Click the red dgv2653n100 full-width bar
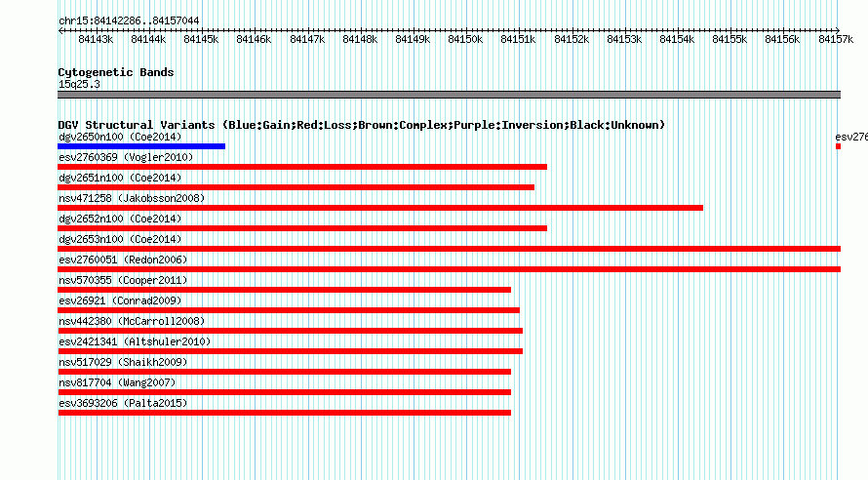Image resolution: width=868 pixels, height=480 pixels. [x=449, y=249]
